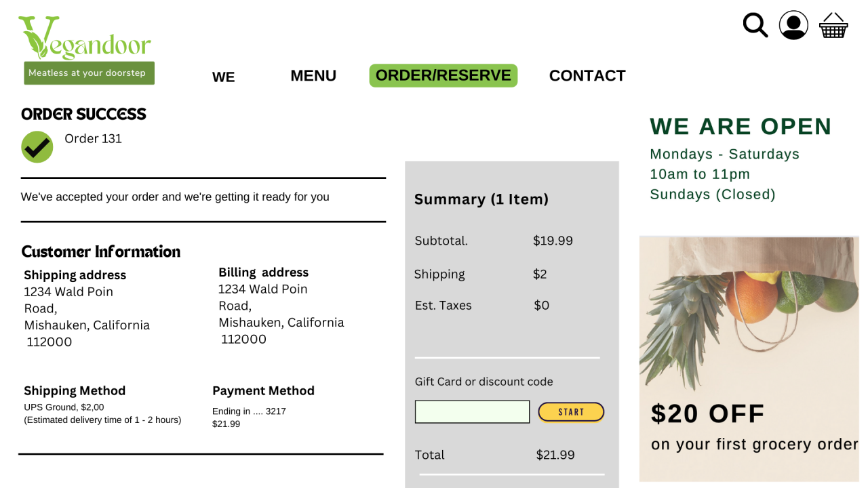Viewport: 868px width, 488px height.
Task: Click the Payment Method heading
Action: (x=263, y=391)
